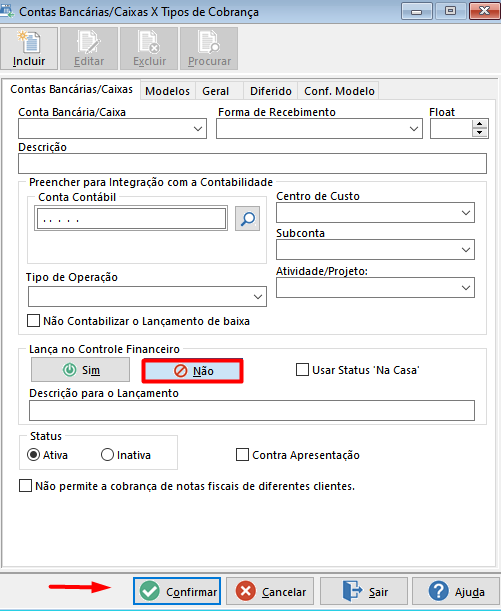The image size is (501, 611).
Task: Expand Conta Bancária/Caixa dropdown
Action: 198,129
